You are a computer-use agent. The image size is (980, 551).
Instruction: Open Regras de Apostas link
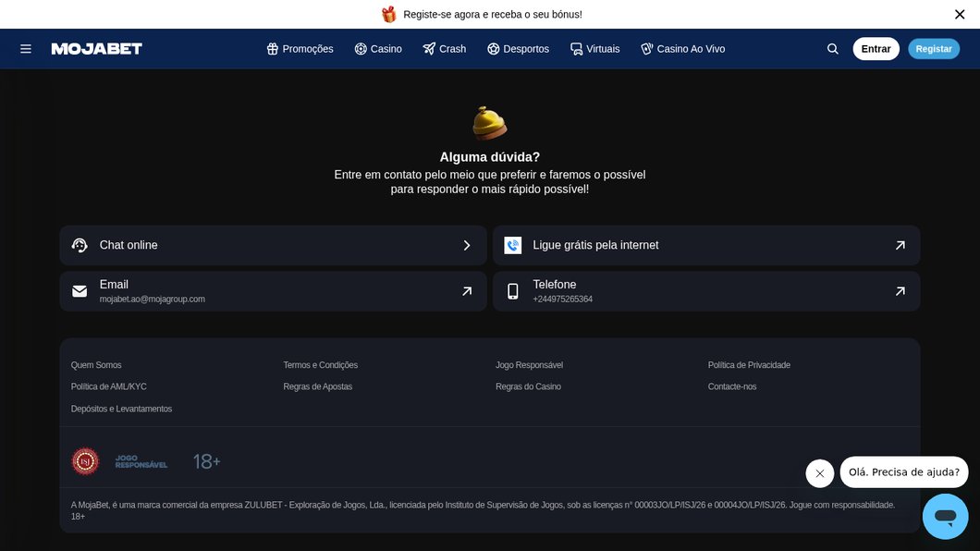coord(317,386)
